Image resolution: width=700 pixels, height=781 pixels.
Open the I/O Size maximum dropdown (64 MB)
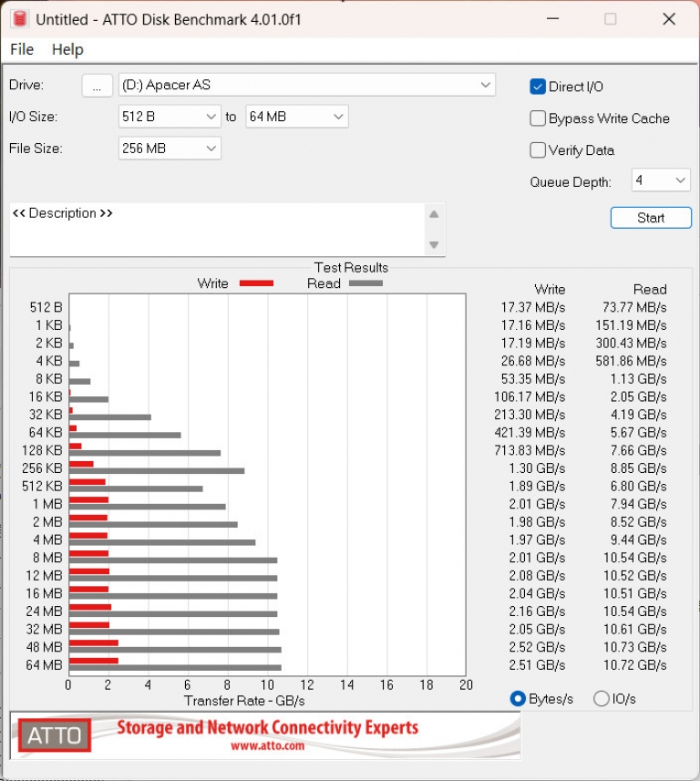coord(297,117)
